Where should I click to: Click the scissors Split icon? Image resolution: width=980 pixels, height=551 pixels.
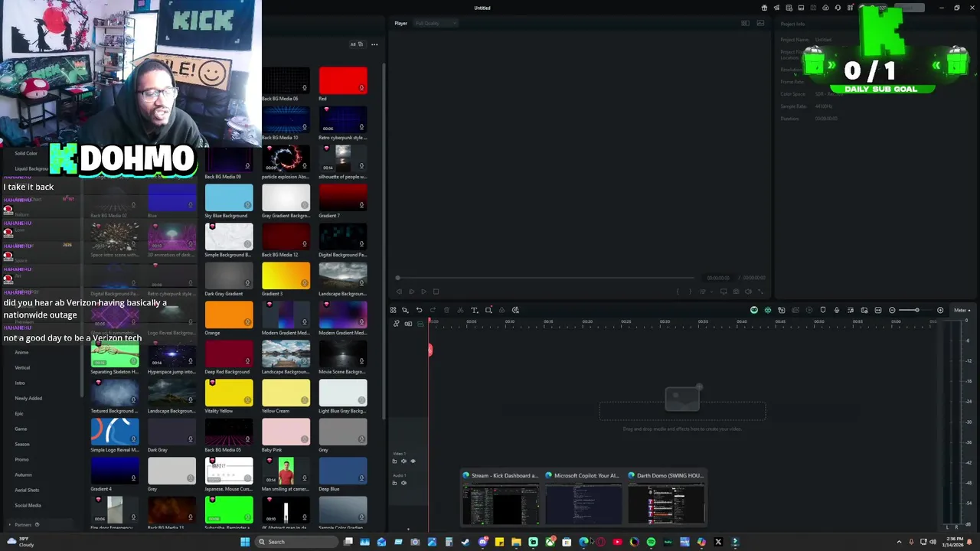point(460,310)
